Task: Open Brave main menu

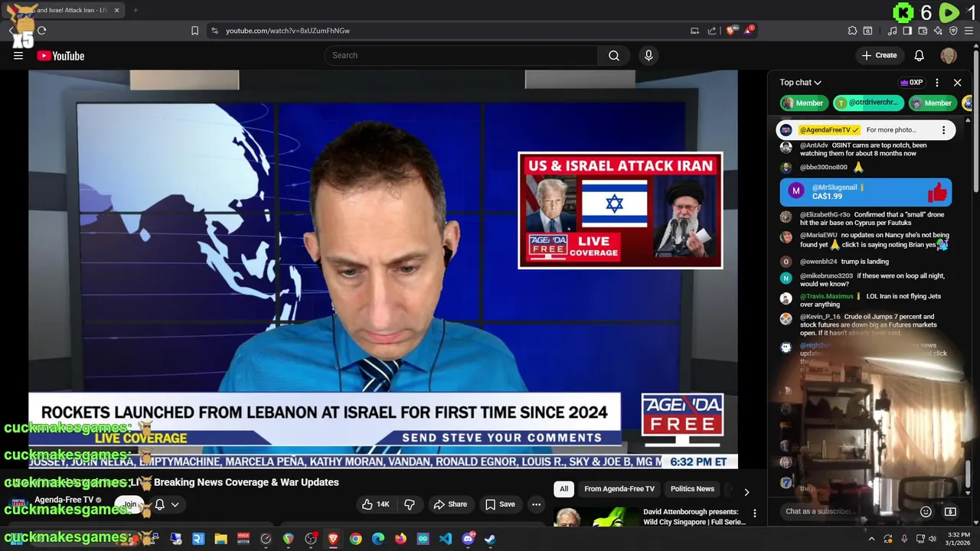Action: point(969,31)
